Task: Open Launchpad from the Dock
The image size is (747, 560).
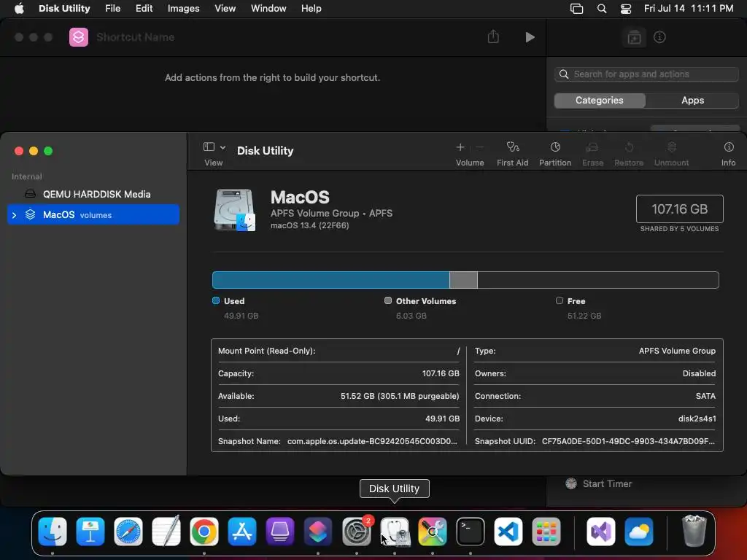Action: pyautogui.click(x=546, y=532)
